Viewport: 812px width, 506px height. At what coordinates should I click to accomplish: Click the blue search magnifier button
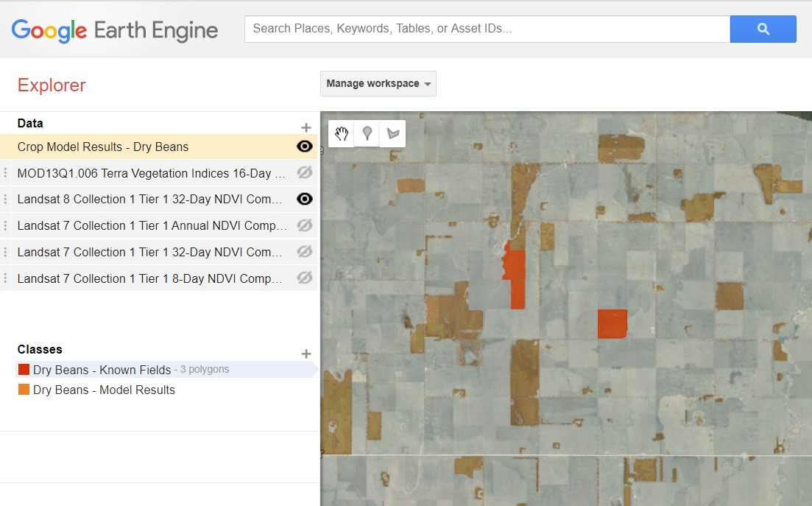tap(763, 29)
